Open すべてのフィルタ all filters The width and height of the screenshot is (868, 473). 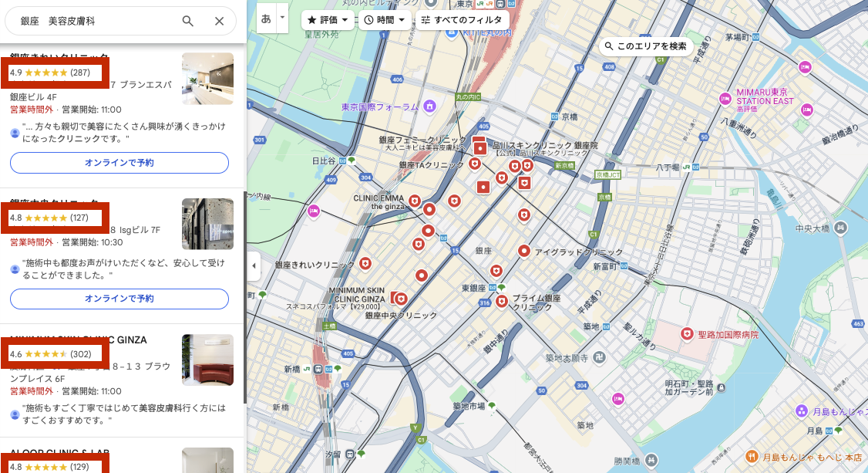[x=462, y=20]
